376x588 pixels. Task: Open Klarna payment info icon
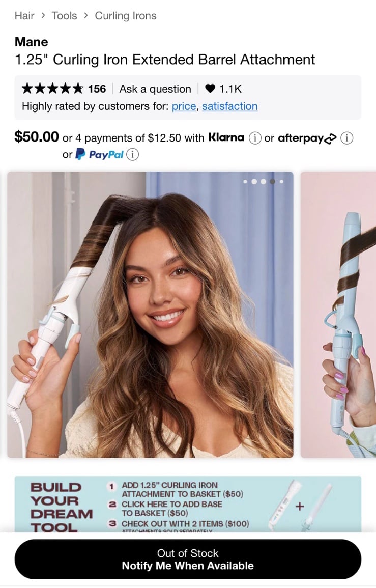pos(255,138)
